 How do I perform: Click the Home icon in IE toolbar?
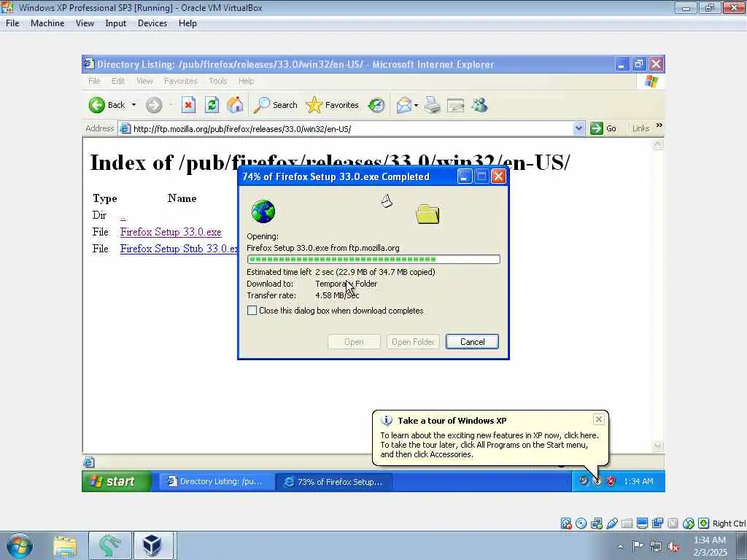click(235, 105)
